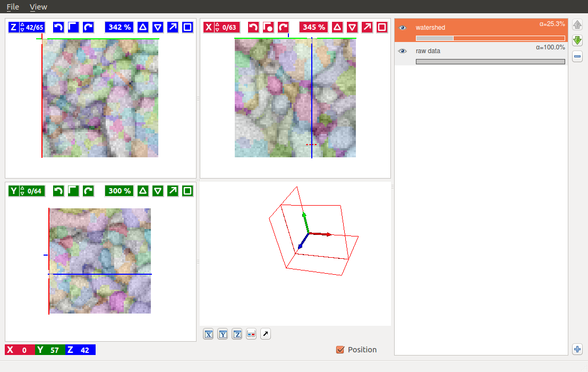Rotate the Z slice view left
Screen dimensions: 588x372
point(58,27)
